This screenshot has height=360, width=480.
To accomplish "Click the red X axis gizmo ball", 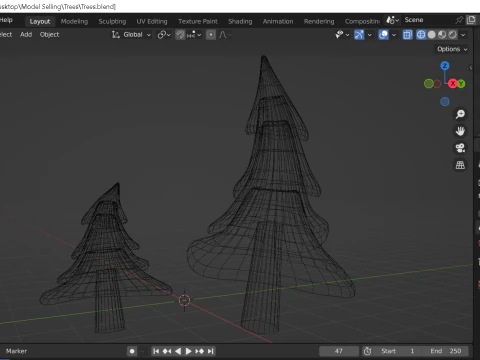I will click(452, 83).
